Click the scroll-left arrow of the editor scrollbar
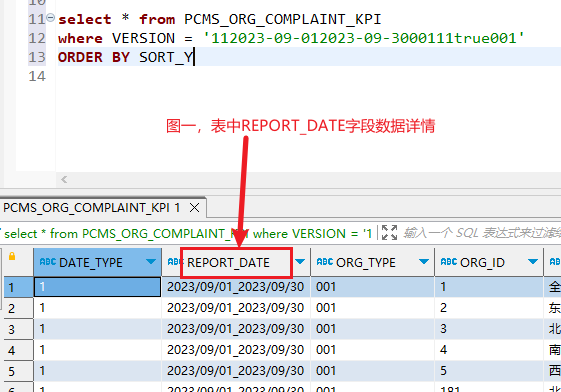Image resolution: width=561 pixels, height=392 pixels. point(64,179)
